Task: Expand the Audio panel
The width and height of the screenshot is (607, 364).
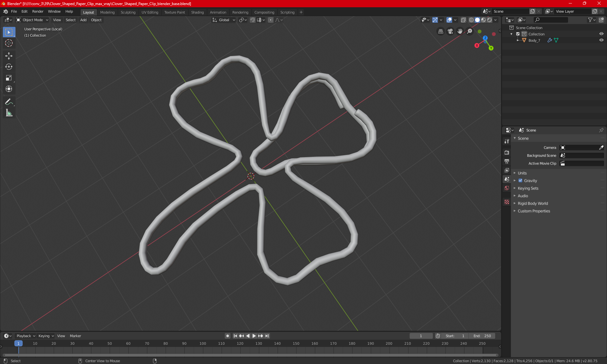Action: click(x=523, y=196)
